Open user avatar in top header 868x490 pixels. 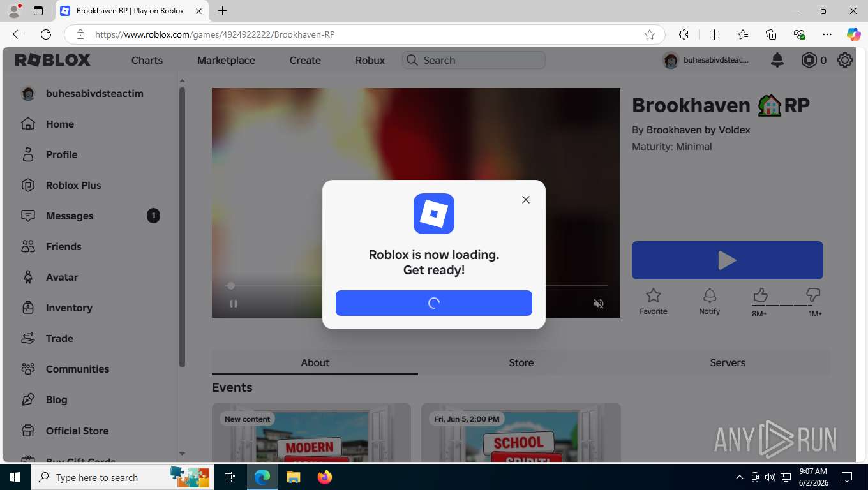coord(671,60)
